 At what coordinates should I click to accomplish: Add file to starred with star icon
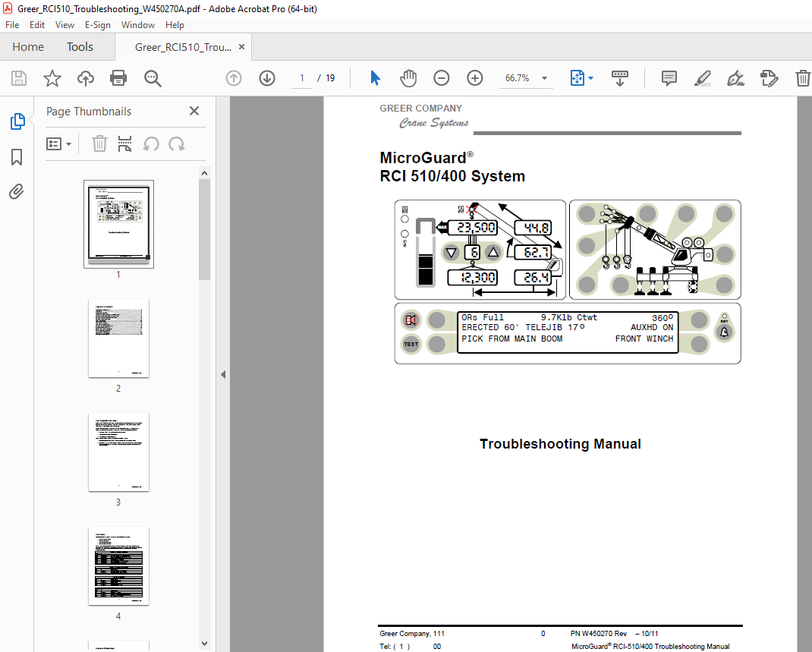coord(52,78)
